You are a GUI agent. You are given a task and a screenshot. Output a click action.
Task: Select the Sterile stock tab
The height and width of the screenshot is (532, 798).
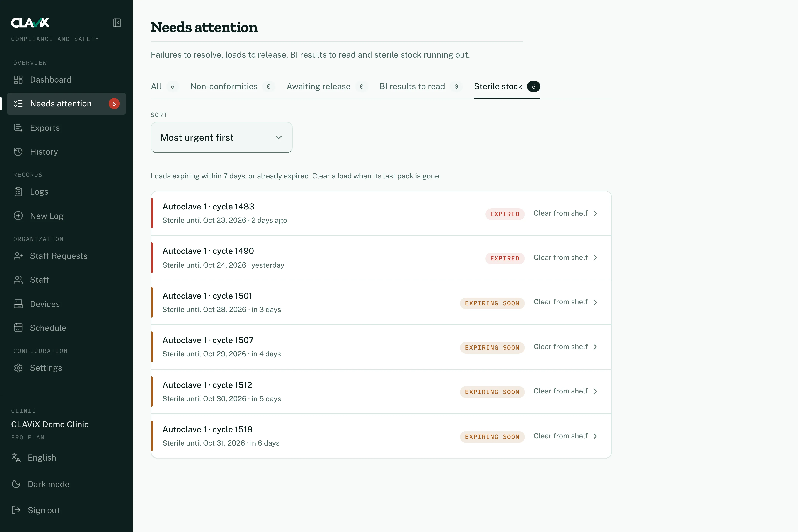(x=507, y=86)
